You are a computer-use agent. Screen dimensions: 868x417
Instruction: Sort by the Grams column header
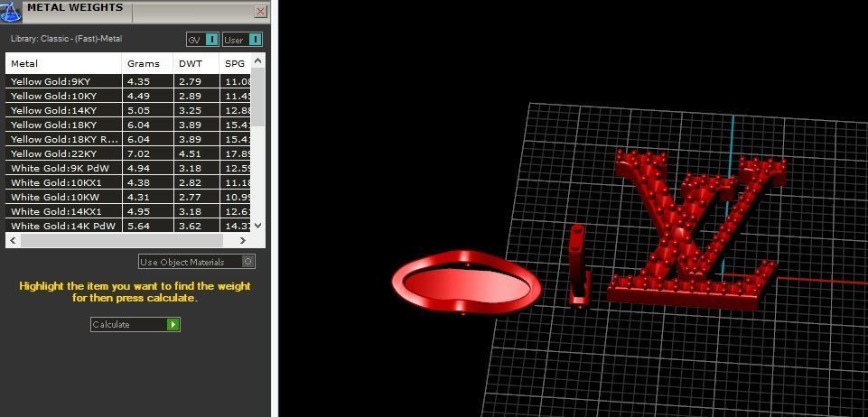point(147,63)
